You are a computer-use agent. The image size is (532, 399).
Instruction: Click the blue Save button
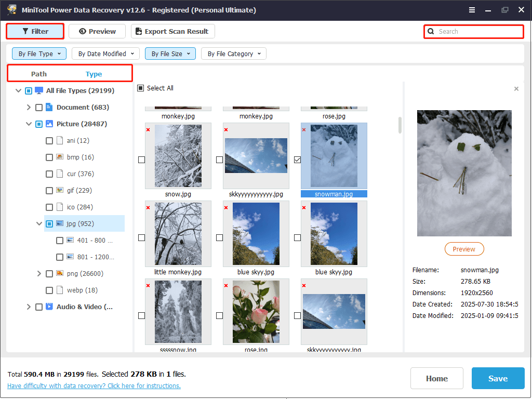point(498,378)
